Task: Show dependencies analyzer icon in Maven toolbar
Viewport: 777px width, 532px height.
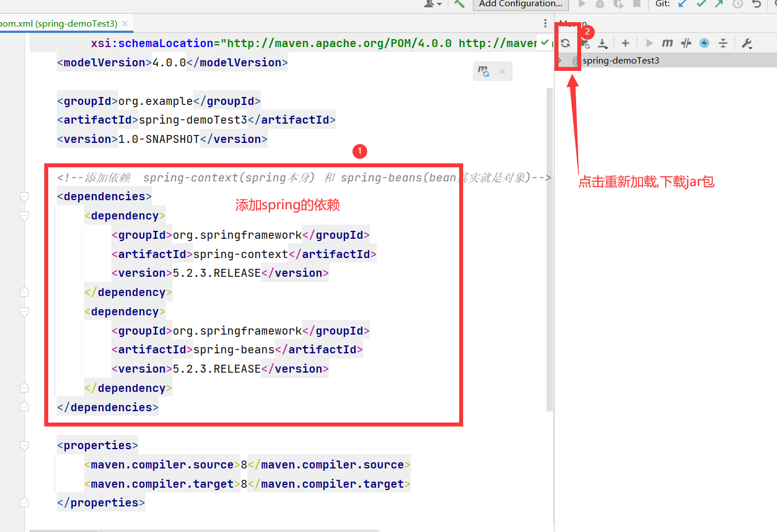Action: pyautogui.click(x=585, y=43)
